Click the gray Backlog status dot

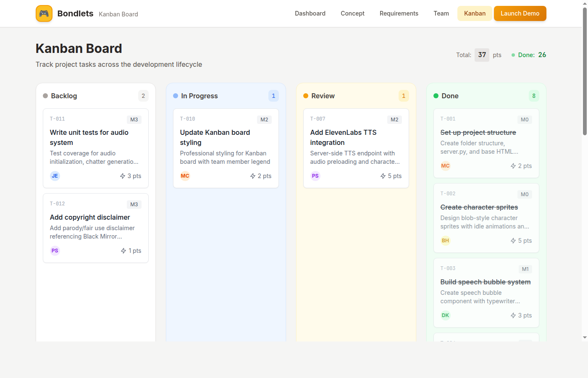45,96
